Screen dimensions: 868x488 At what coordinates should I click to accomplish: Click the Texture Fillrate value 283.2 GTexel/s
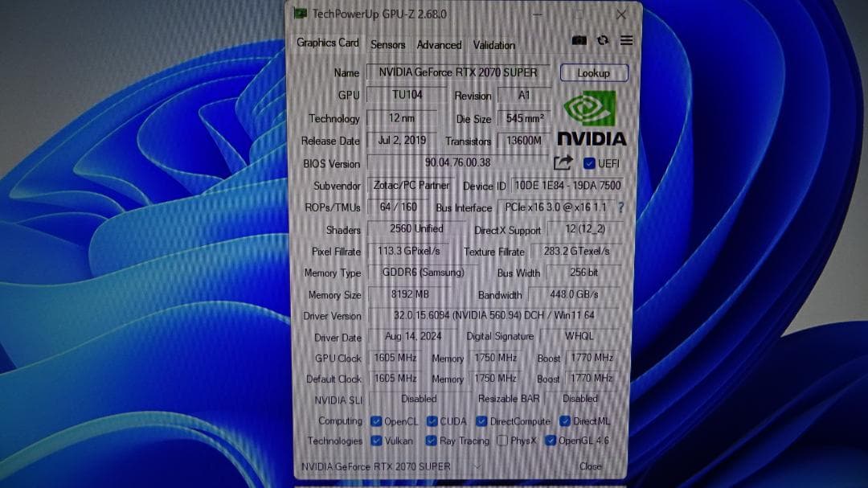[576, 251]
